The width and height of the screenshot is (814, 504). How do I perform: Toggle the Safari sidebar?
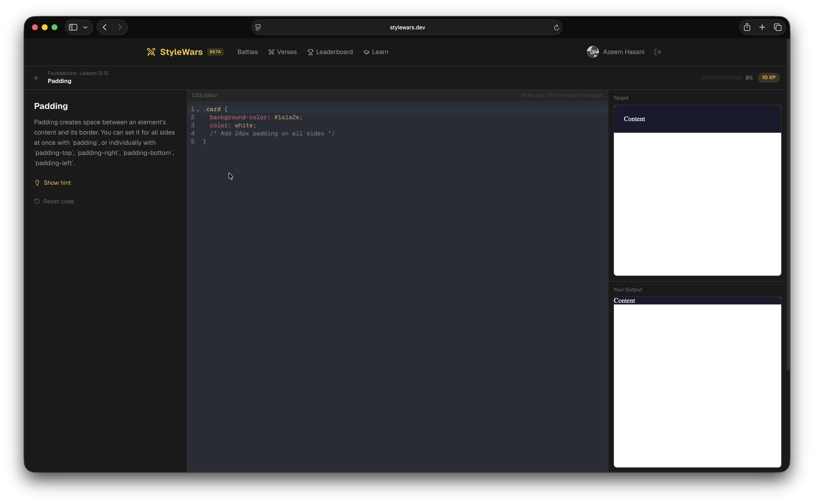[x=73, y=27]
